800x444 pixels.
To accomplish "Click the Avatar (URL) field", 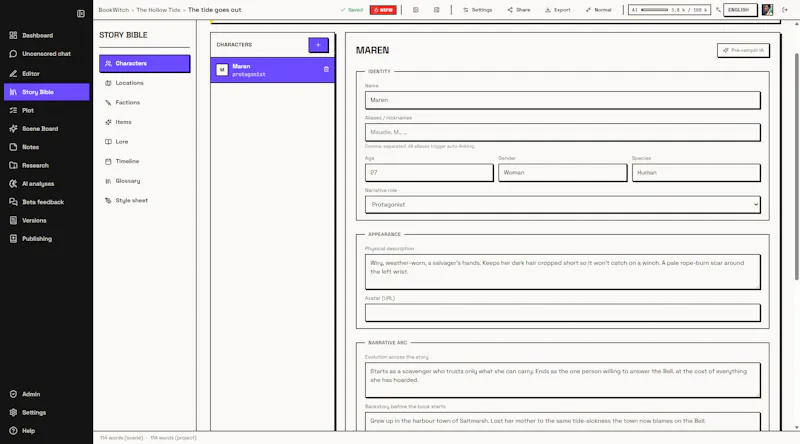I will 562,313.
